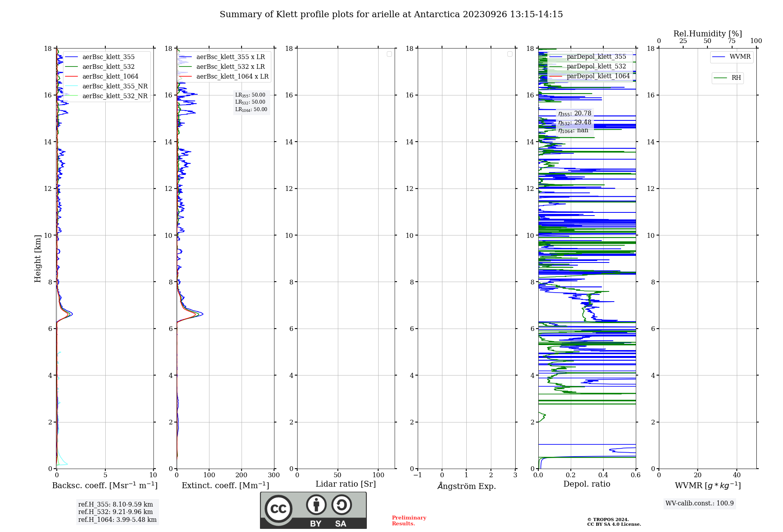Click ref.H_355: 8.10-9.59 km text
The height and width of the screenshot is (532, 783).
(x=115, y=505)
